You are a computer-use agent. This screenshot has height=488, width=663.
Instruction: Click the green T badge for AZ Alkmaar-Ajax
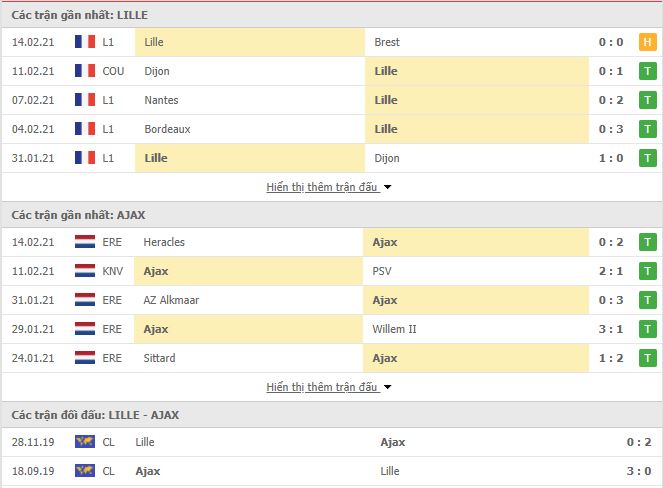pyautogui.click(x=647, y=300)
